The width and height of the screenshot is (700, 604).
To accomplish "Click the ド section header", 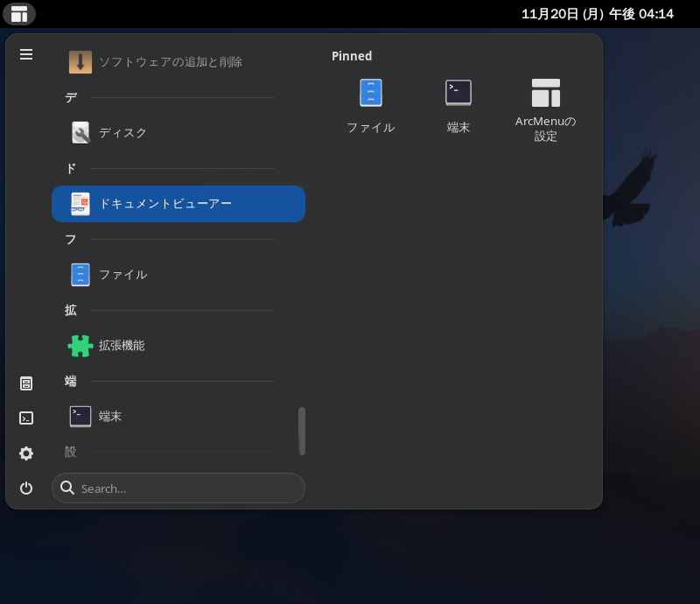I will click(x=71, y=168).
